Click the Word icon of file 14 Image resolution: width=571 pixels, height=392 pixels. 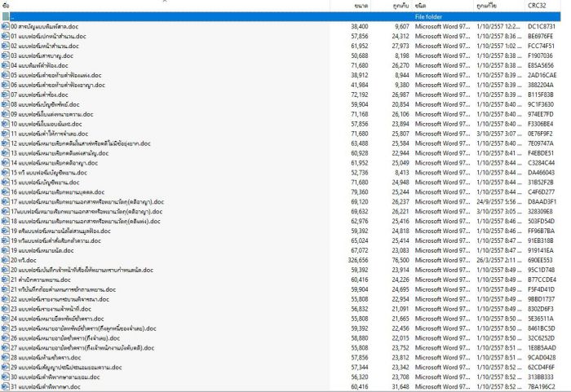6,163
